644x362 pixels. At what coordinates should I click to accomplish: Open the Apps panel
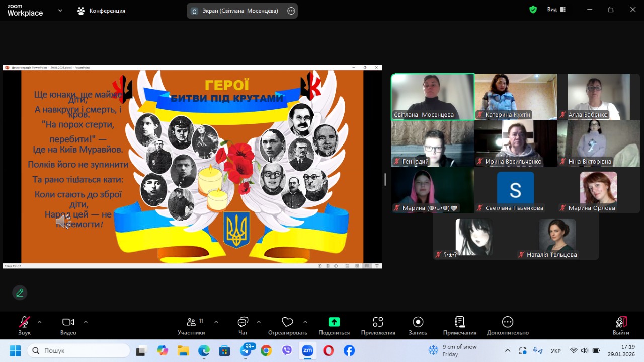(378, 326)
